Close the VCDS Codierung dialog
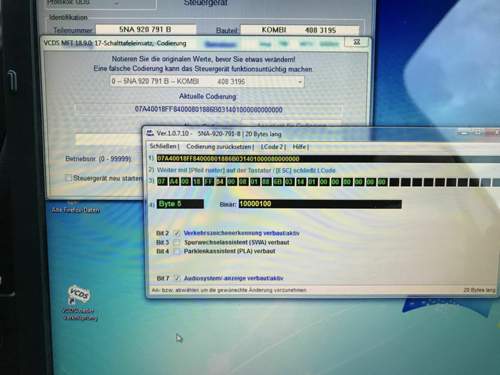The image size is (500, 375). (357, 42)
